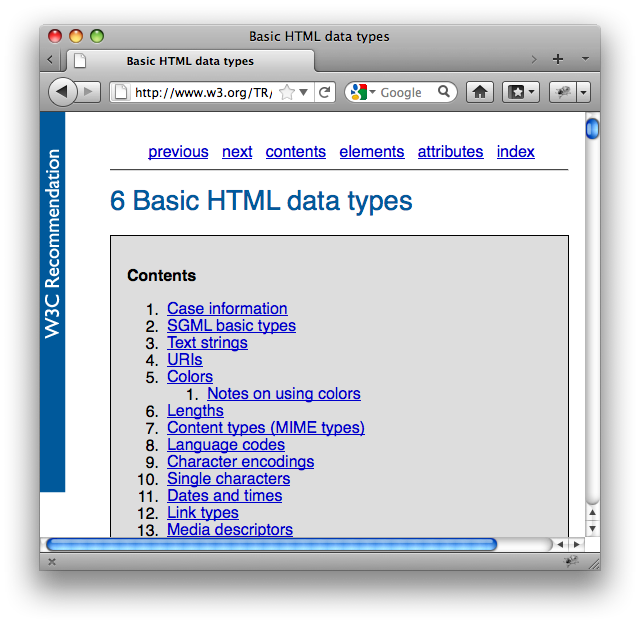Click vertical scrollbar down arrow
This screenshot has width=640, height=625.
coord(593,528)
